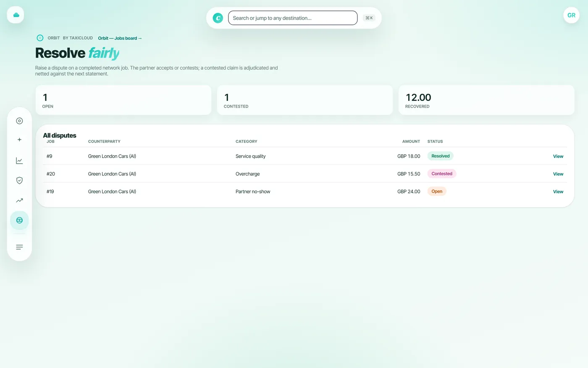Select the sparkle plus sidebar icon
Image resolution: width=588 pixels, height=368 pixels.
point(19,140)
